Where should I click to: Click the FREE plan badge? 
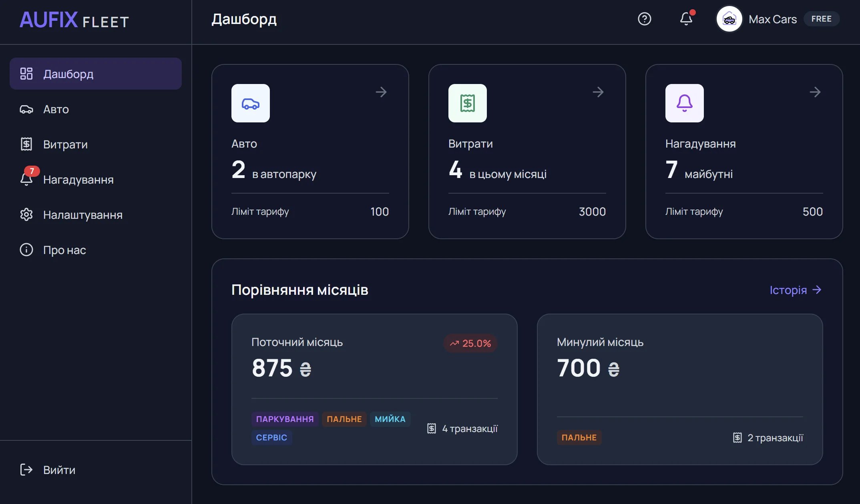[821, 19]
